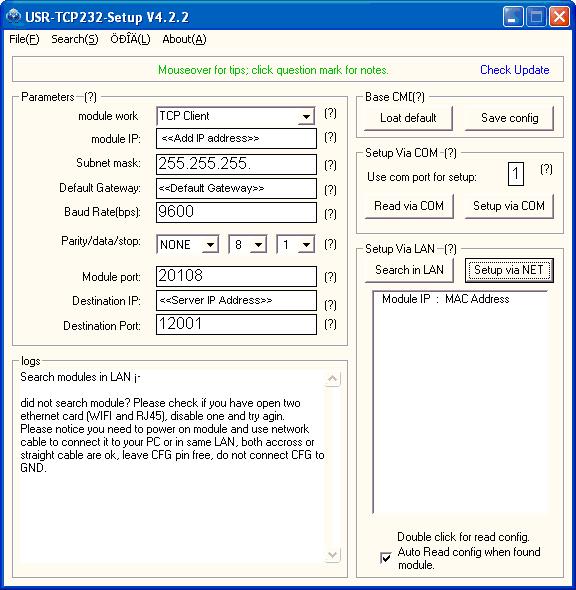Click the Check Update link
The image size is (576, 590).
click(514, 70)
